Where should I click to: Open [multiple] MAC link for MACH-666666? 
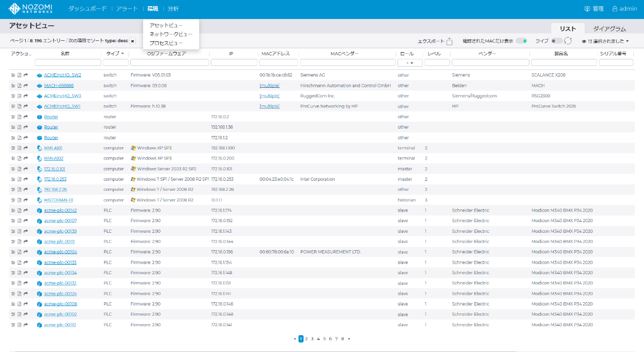(269, 86)
